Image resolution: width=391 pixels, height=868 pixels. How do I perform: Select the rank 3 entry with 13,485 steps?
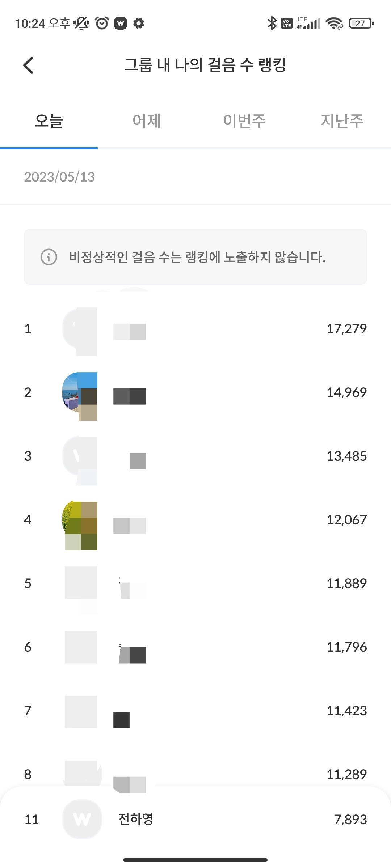tap(195, 456)
